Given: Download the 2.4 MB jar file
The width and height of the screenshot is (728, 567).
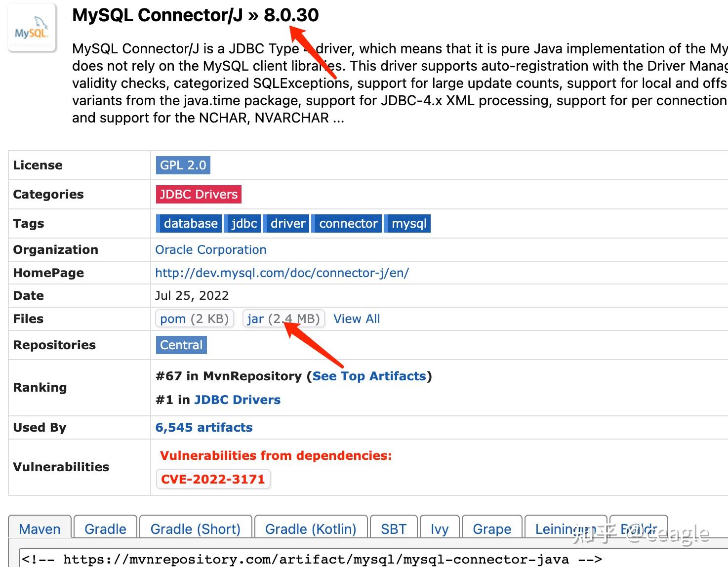Looking at the screenshot, I should click(283, 319).
